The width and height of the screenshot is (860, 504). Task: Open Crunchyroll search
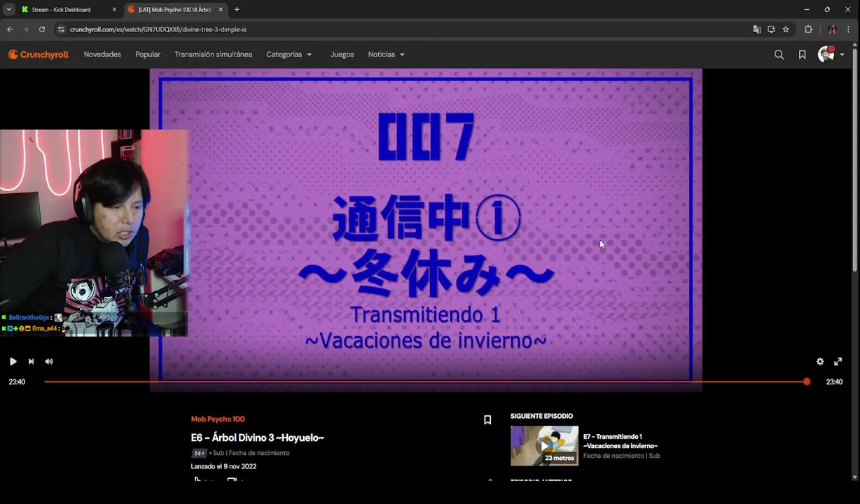(x=779, y=55)
